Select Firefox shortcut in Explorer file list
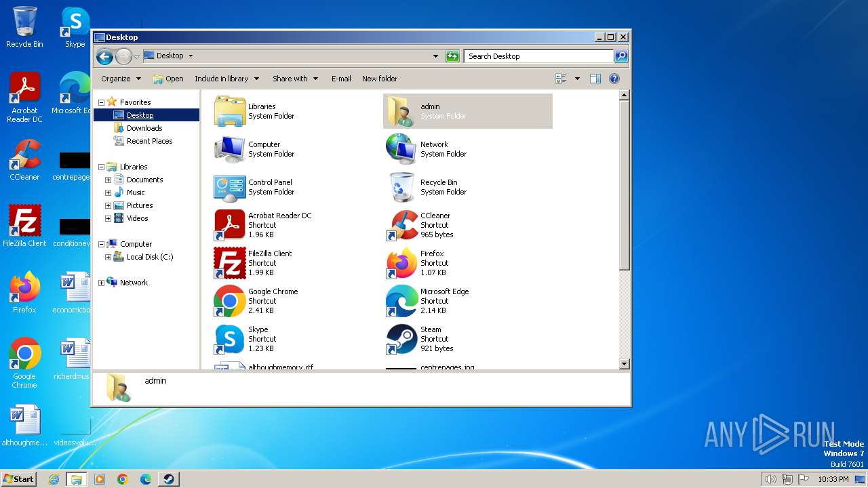The width and height of the screenshot is (868, 488). [x=401, y=263]
